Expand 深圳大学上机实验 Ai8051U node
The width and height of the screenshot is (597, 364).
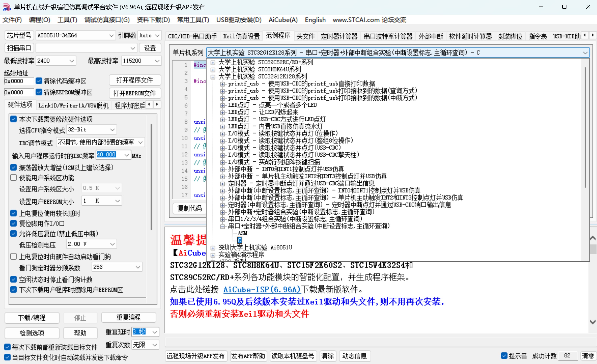click(213, 248)
